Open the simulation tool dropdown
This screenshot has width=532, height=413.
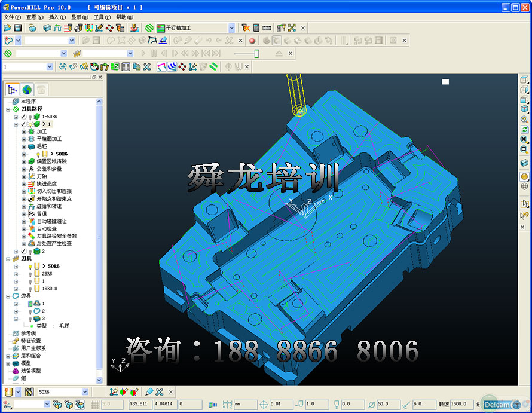tap(130, 53)
